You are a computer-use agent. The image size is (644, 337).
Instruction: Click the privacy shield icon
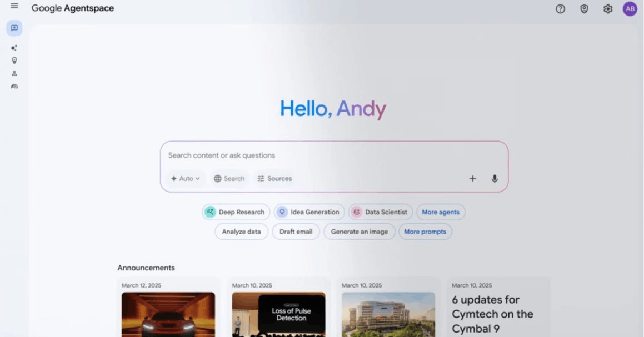click(584, 9)
